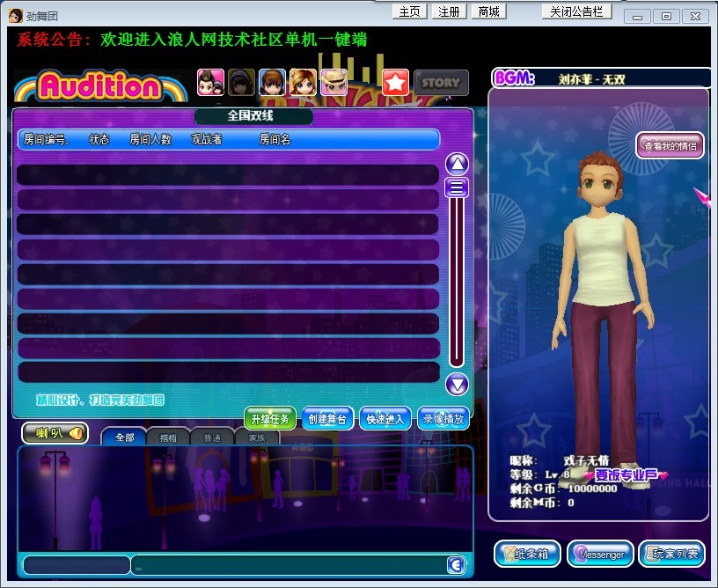The width and height of the screenshot is (718, 588).
Task: Switch to the 全部 chat tab
Action: coord(124,437)
